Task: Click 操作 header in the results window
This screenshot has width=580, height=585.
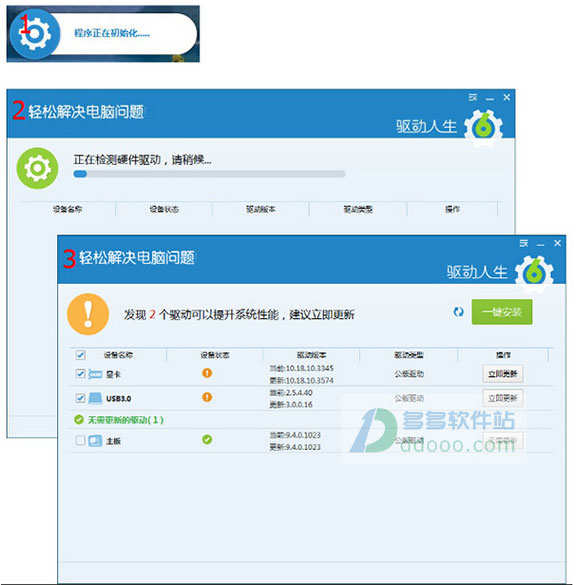Action: 503,355
